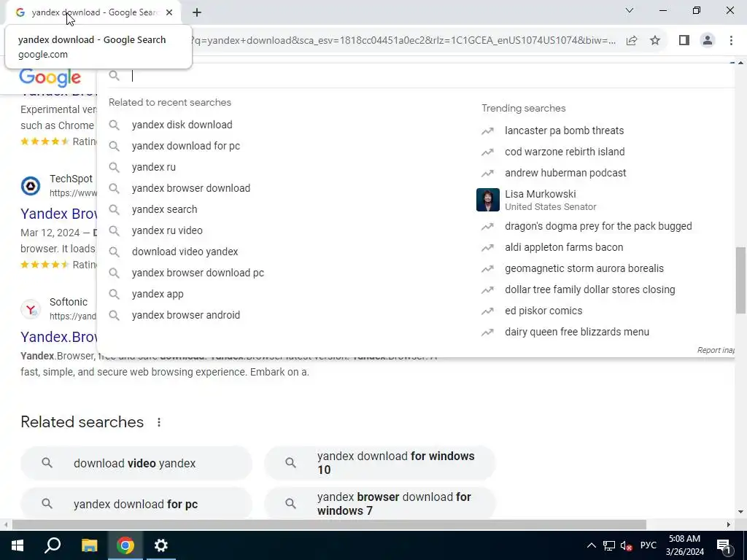Click the Softonic site favicon
This screenshot has height=560, width=747.
31,309
